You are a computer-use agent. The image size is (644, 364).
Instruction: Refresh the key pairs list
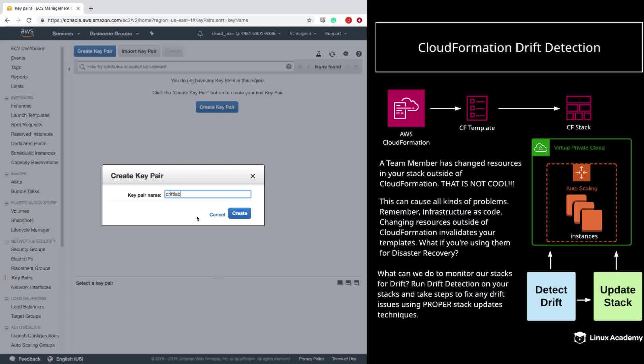pyautogui.click(x=332, y=54)
